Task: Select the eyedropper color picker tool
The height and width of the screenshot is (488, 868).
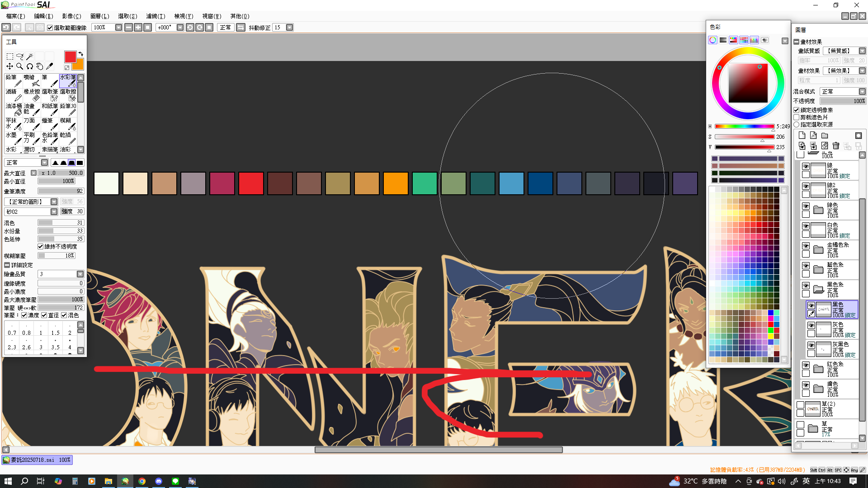Action: 49,66
